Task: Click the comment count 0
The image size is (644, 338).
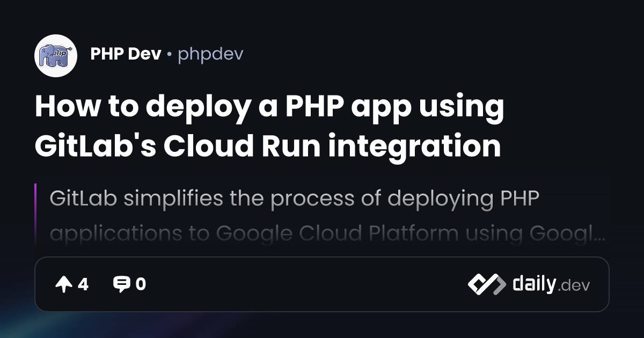Action: 141,284
